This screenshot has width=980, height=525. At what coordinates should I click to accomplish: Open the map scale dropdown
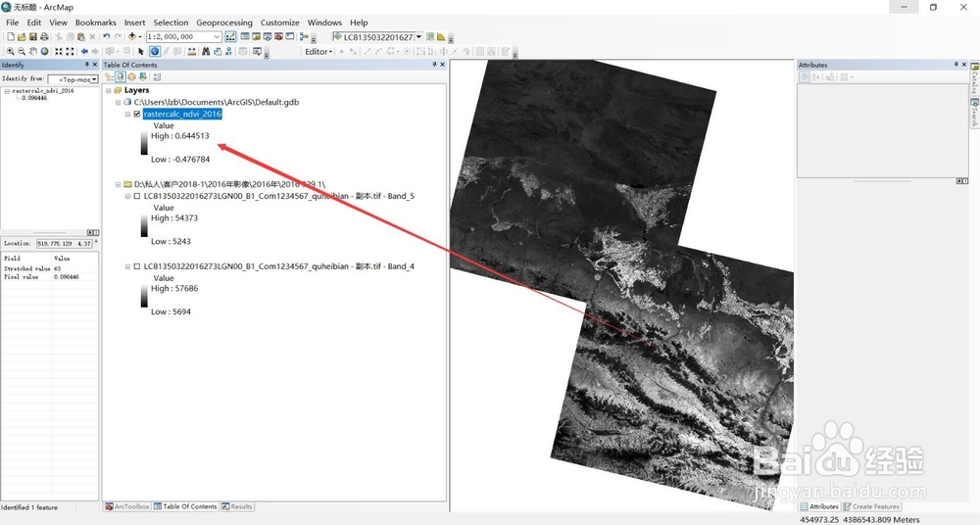pyautogui.click(x=217, y=37)
